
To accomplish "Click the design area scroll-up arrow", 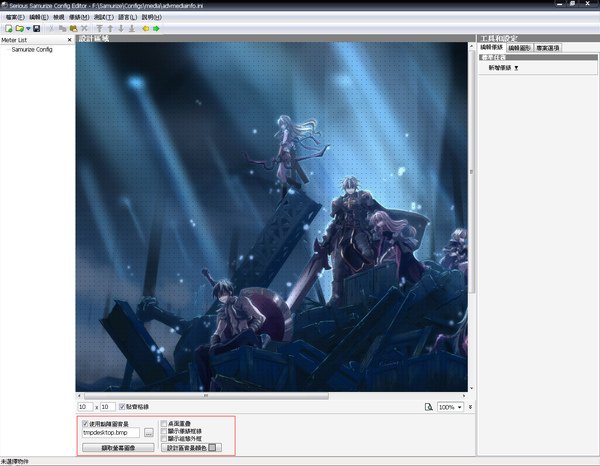I will 471,46.
